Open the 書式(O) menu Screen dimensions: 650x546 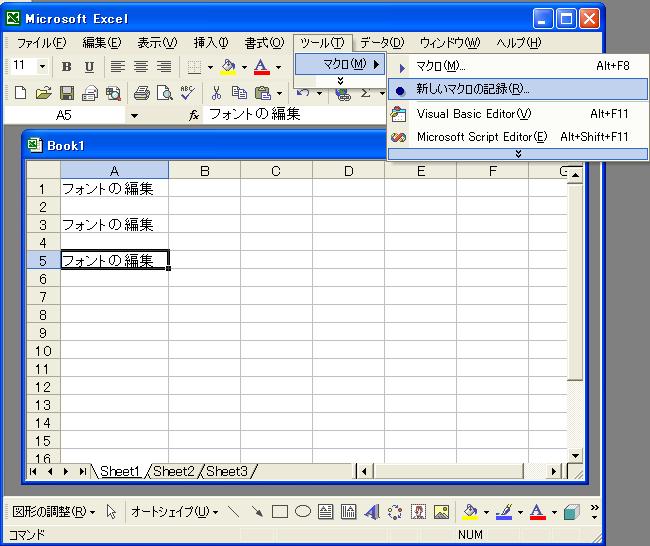pos(264,43)
